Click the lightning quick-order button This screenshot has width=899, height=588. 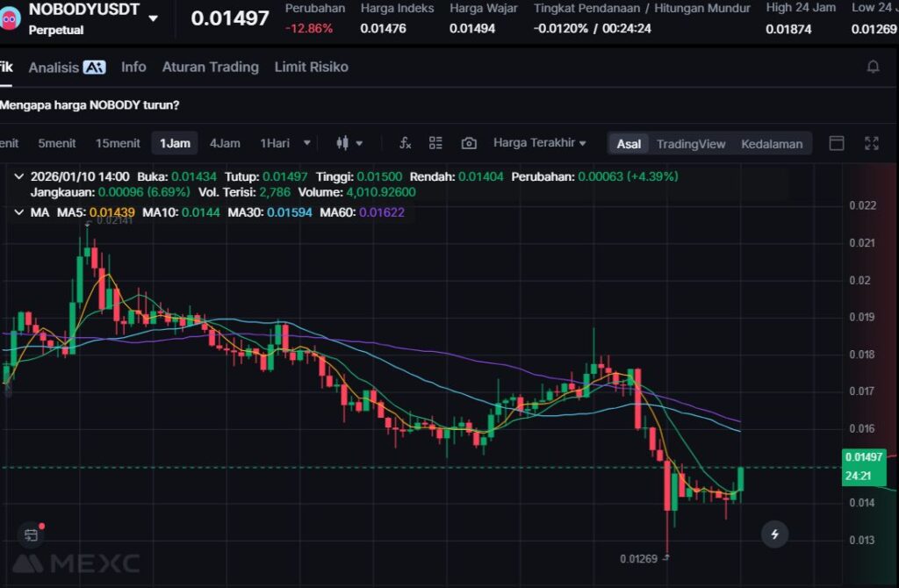tap(774, 533)
